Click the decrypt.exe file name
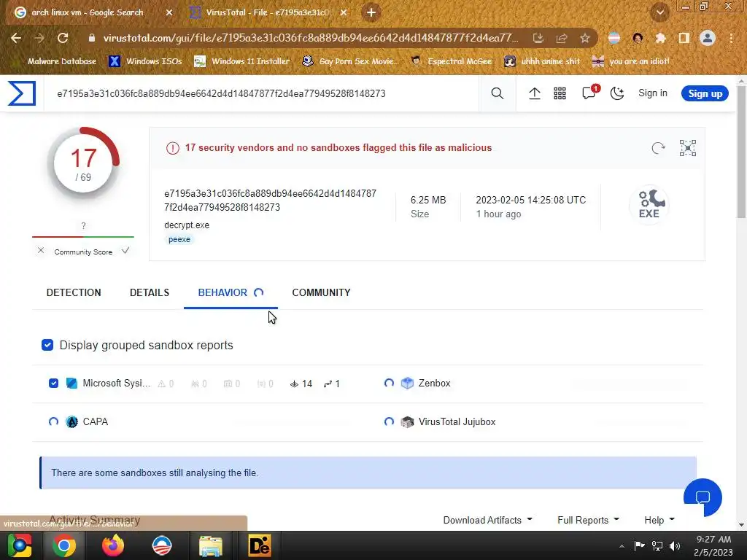The height and width of the screenshot is (560, 747). [x=187, y=225]
